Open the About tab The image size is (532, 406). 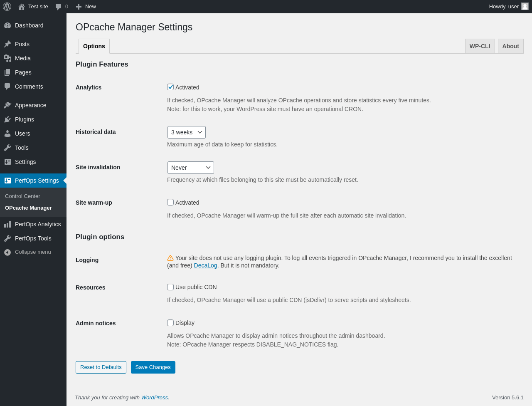(x=511, y=46)
